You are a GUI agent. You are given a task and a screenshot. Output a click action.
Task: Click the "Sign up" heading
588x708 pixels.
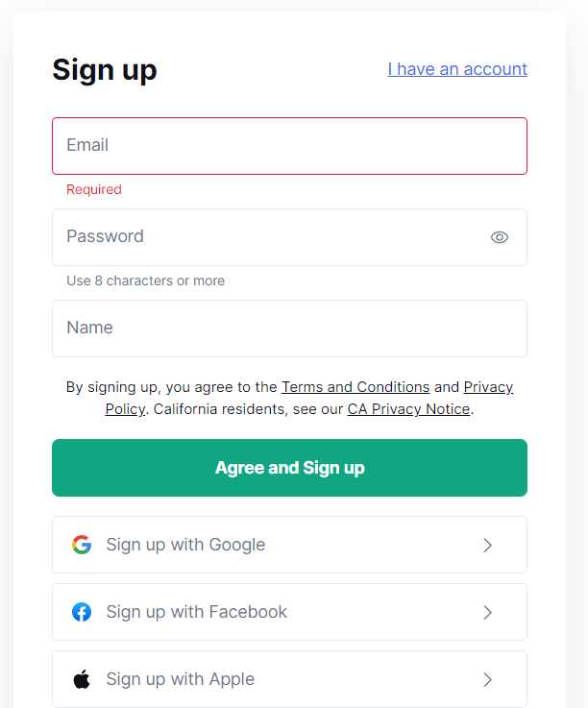[105, 70]
